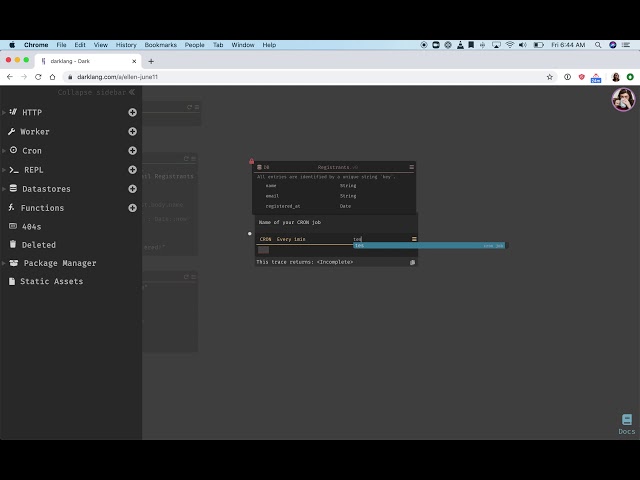Click the green circle extension icon
The height and width of the screenshot is (480, 640).
pyautogui.click(x=630, y=77)
